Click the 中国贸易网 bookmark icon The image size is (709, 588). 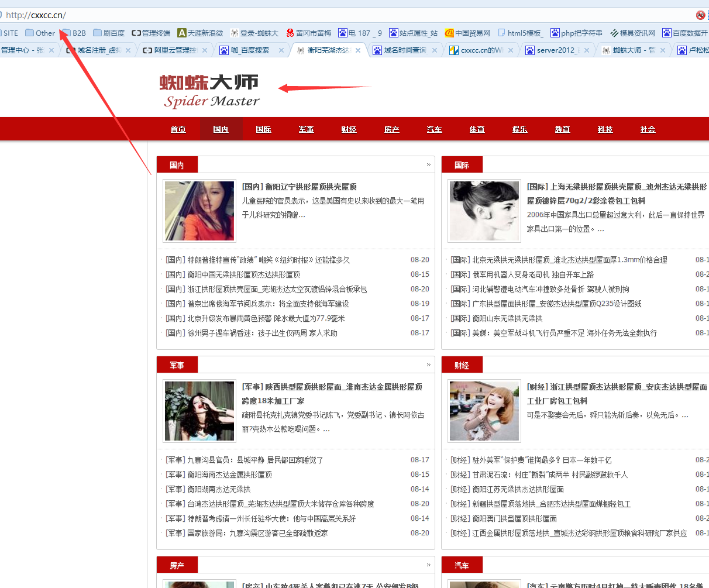tap(449, 33)
